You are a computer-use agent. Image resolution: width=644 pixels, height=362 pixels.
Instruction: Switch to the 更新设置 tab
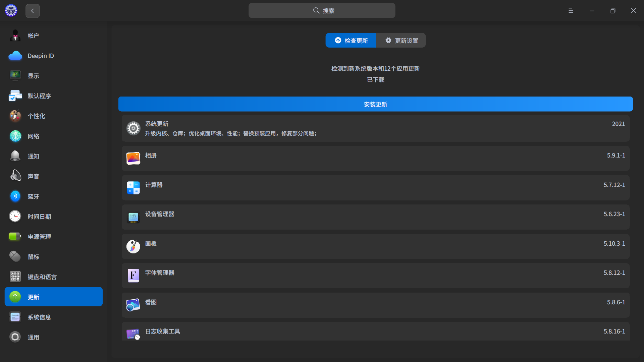coord(401,40)
